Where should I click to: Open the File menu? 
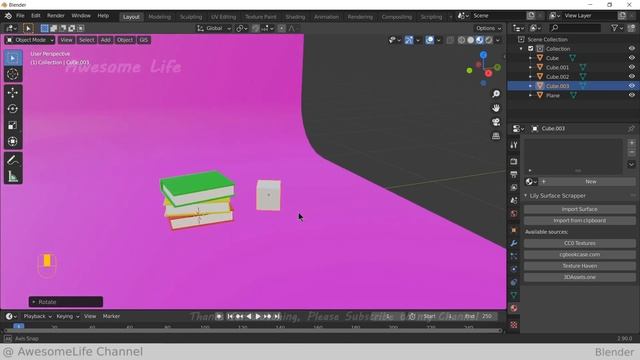click(x=20, y=16)
